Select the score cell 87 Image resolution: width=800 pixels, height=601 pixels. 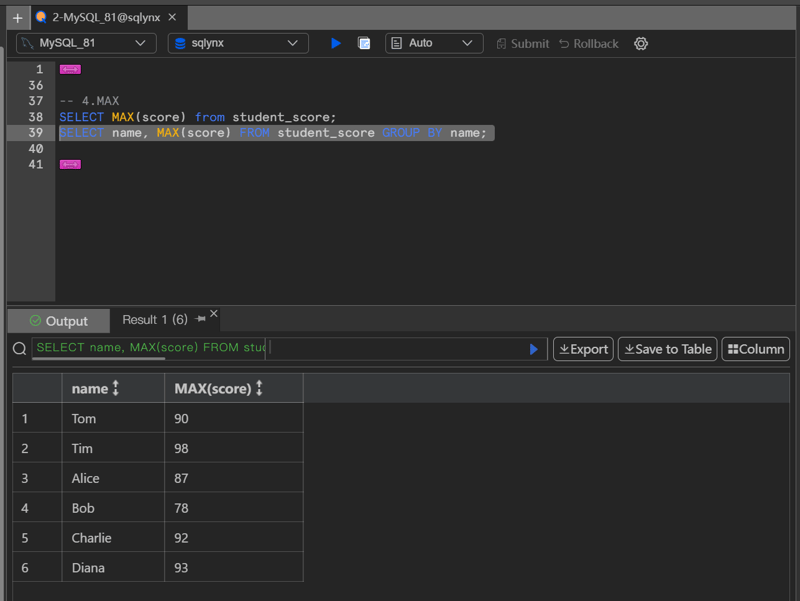click(x=234, y=478)
